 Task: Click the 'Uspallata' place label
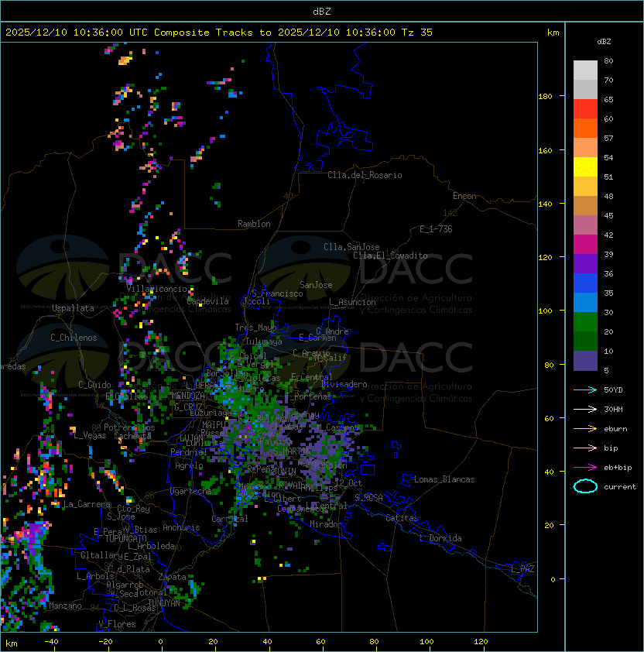click(x=73, y=308)
